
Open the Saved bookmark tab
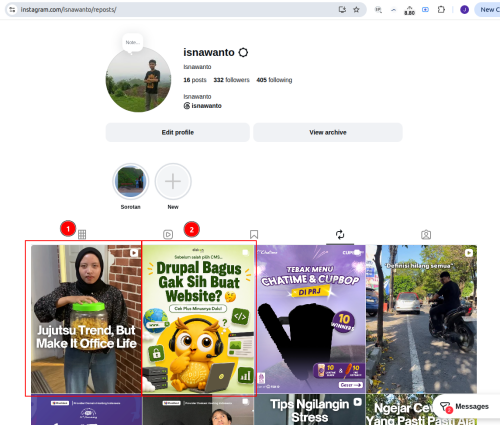coord(254,234)
